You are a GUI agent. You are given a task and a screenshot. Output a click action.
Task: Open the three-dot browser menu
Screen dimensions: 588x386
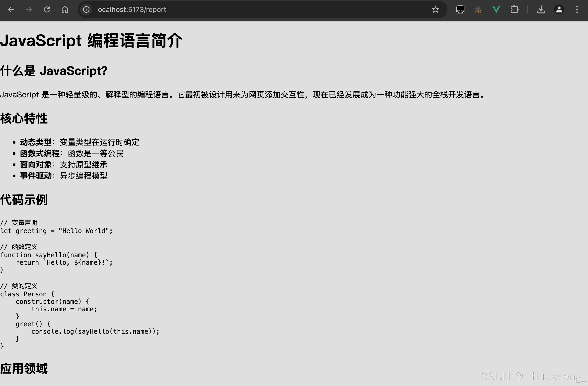[x=577, y=9]
